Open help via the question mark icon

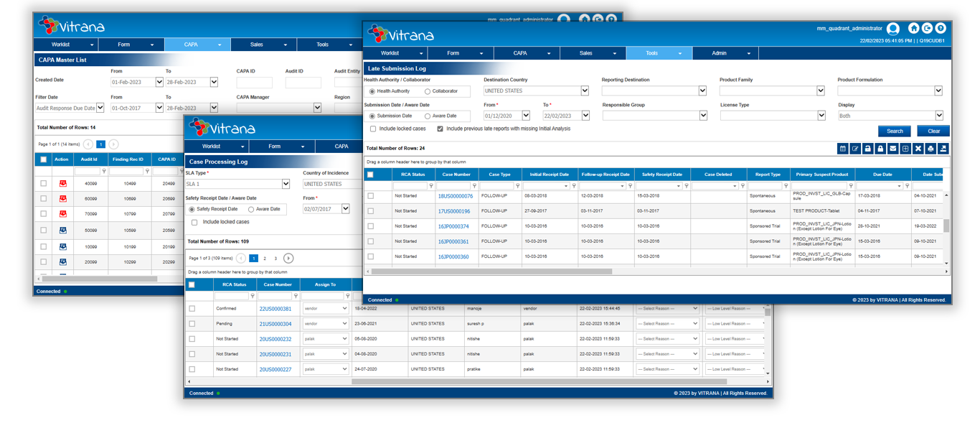[941, 29]
